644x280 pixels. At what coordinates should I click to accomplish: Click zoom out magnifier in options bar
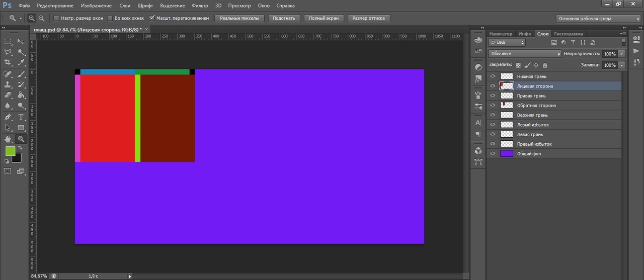click(x=41, y=18)
